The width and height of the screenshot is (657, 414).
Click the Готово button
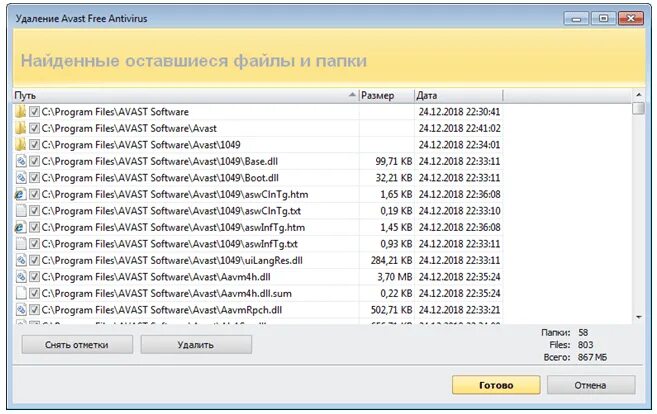pyautogui.click(x=496, y=385)
